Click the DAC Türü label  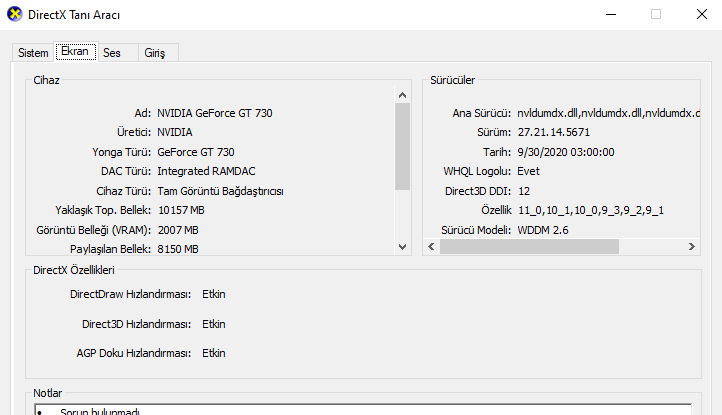coord(126,171)
